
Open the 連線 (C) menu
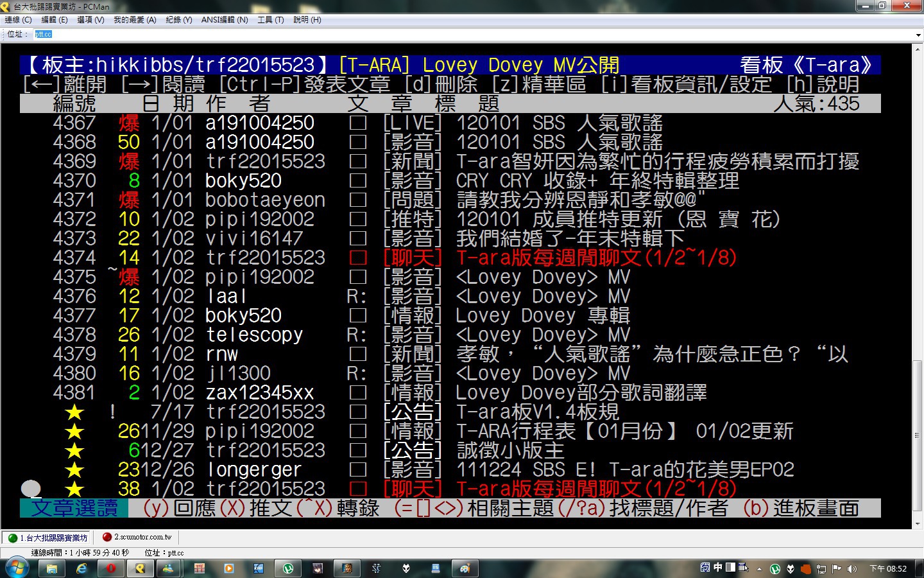point(18,20)
